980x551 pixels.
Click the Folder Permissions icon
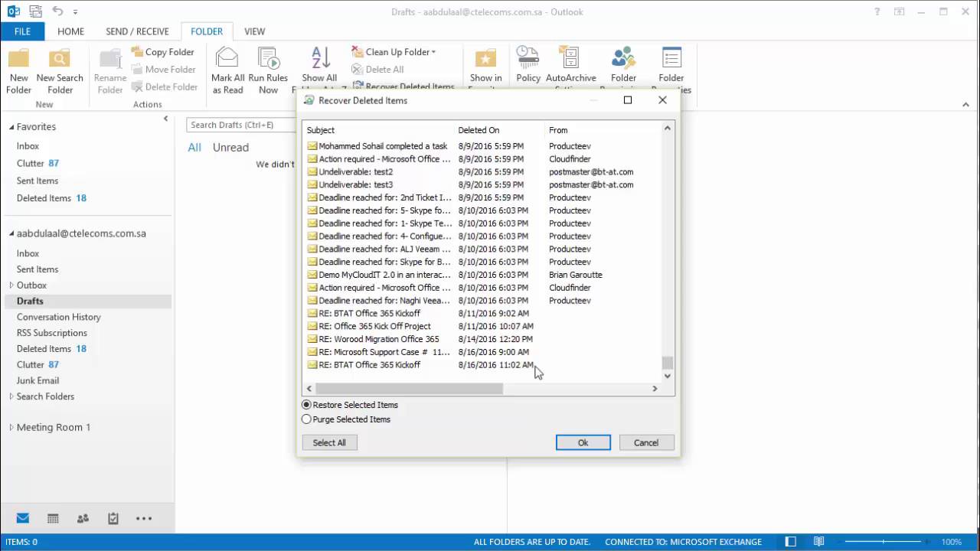[623, 58]
